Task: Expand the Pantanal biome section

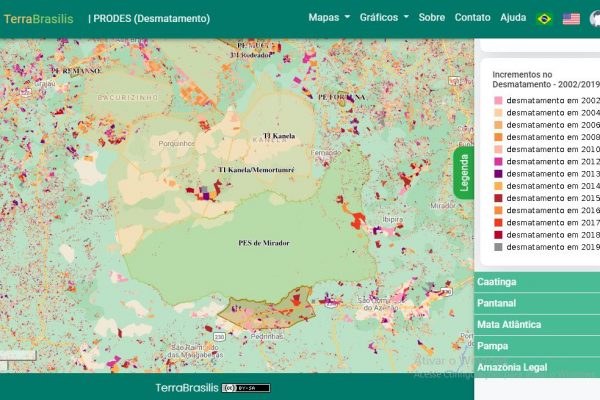Action: point(536,303)
